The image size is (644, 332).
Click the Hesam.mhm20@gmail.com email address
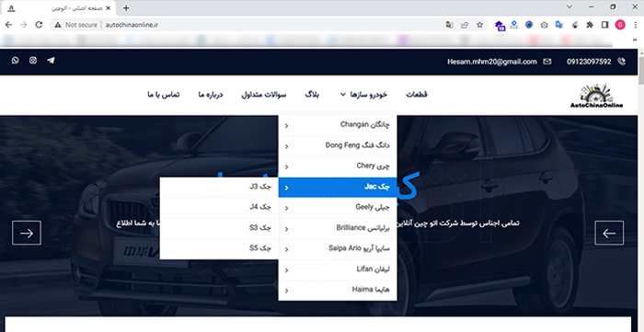tap(492, 62)
